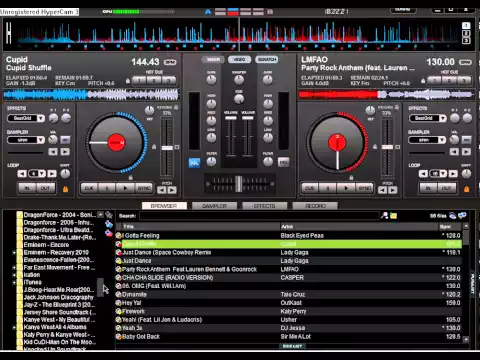480x360 pixels.
Task: Select the Dynamite track row
Action: [x=289, y=294]
